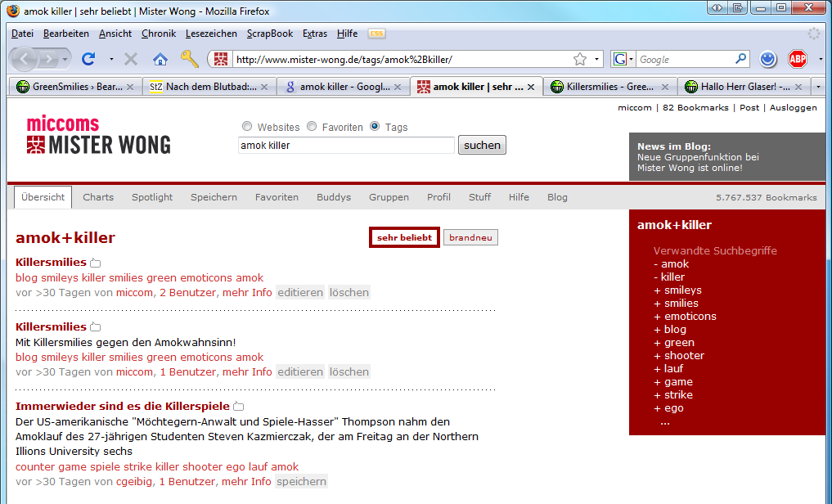Open the dropdown arrow next to reload
Image resolution: width=832 pixels, height=504 pixels.
pyautogui.click(x=111, y=60)
